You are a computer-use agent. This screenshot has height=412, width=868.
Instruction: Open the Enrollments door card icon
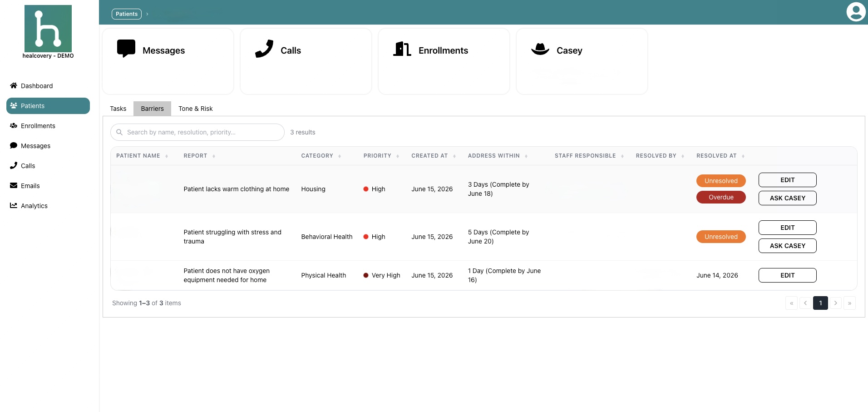pos(402,49)
